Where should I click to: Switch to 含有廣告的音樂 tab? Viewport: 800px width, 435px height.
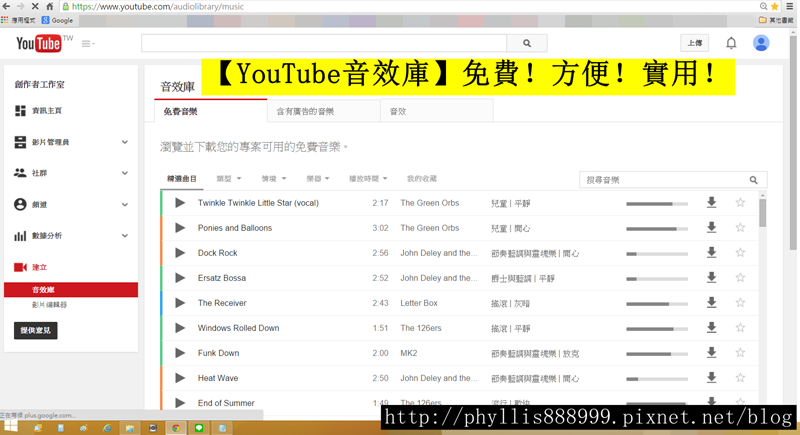point(323,111)
